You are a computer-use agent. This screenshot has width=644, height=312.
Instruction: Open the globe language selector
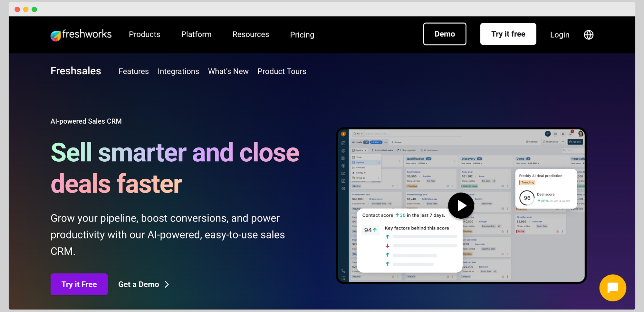click(589, 35)
